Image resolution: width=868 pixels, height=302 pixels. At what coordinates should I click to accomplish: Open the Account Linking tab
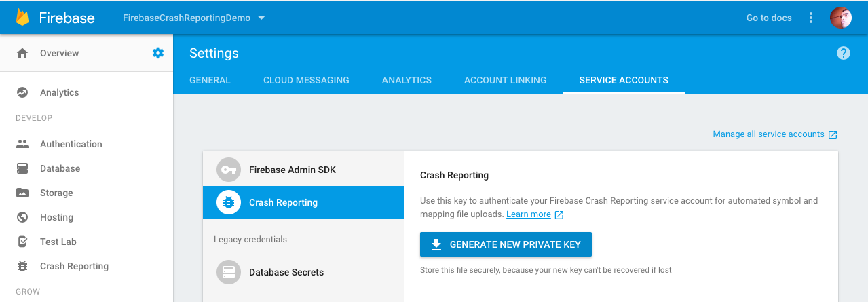(505, 80)
